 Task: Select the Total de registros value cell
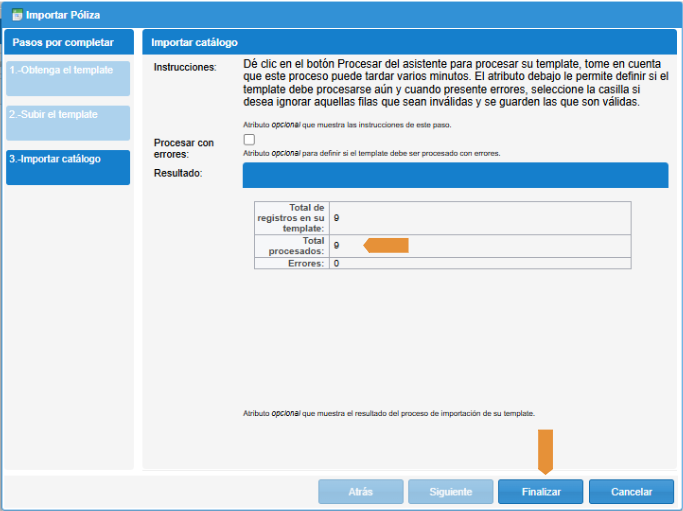pos(480,217)
